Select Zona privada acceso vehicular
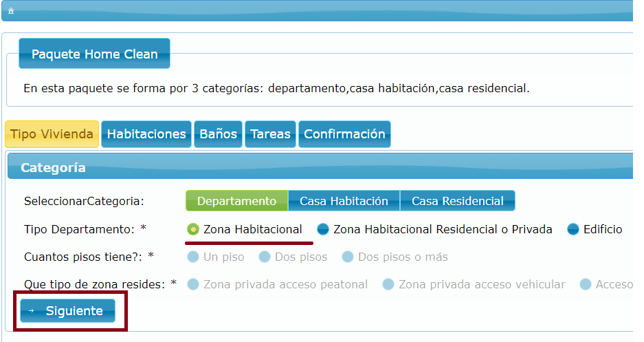This screenshot has width=644, height=342. point(388,284)
